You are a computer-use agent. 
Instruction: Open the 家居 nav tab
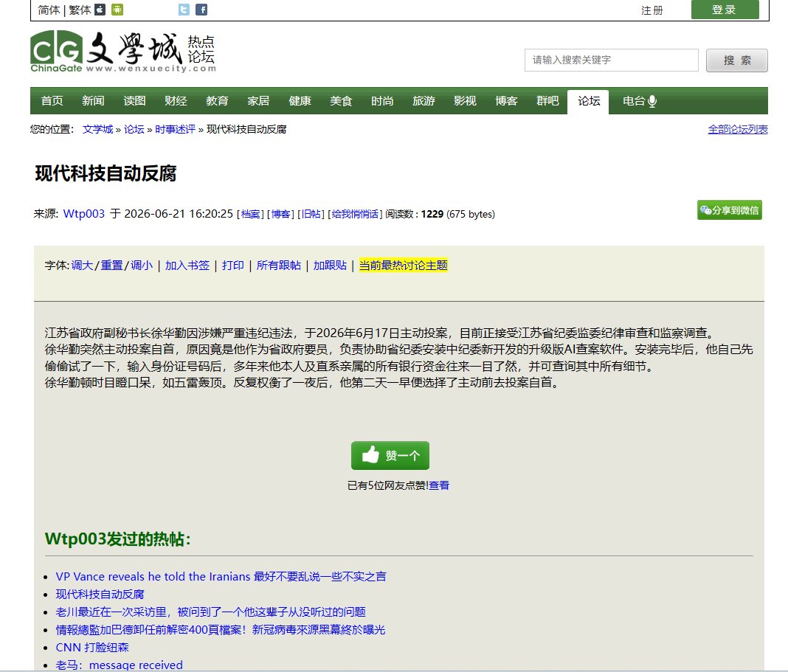(x=258, y=101)
